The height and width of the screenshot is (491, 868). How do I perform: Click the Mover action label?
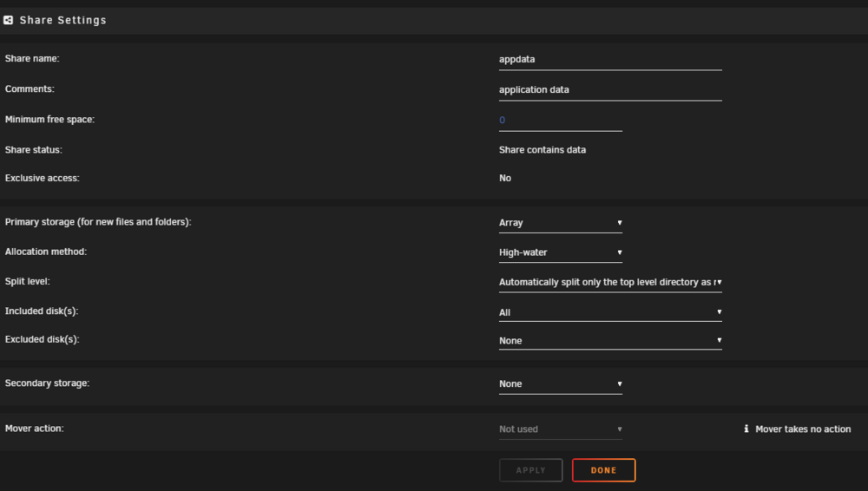point(35,429)
